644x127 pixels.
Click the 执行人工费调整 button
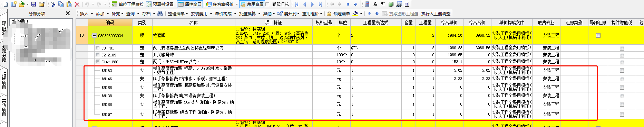click(x=436, y=13)
